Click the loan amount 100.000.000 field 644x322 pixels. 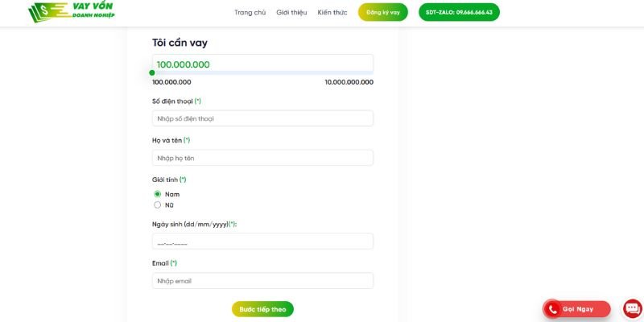[x=263, y=64]
